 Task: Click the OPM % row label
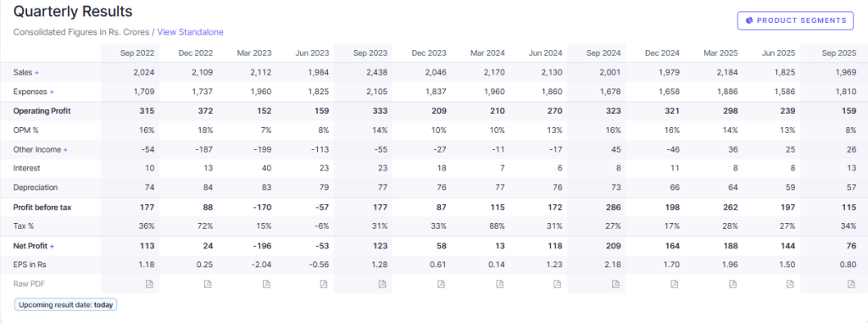(x=27, y=131)
